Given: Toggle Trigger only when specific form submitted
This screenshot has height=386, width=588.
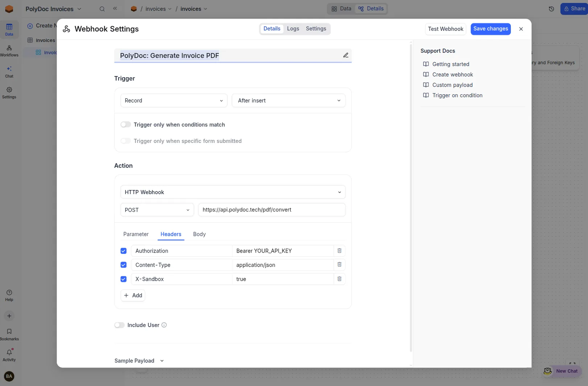Looking at the screenshot, I should (125, 141).
